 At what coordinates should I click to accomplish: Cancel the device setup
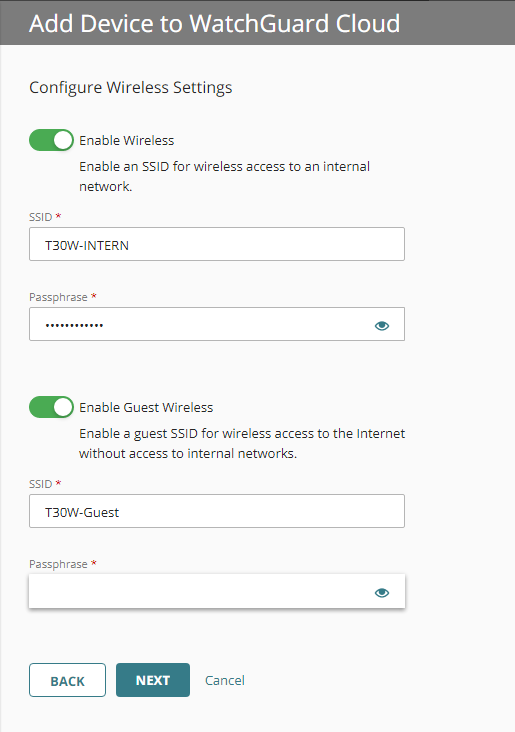(225, 680)
